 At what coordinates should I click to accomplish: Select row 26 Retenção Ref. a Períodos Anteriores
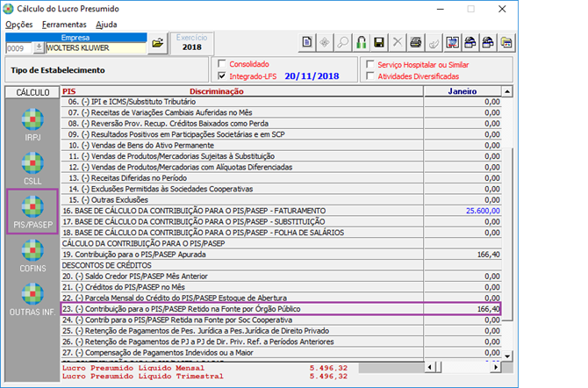[281, 341]
